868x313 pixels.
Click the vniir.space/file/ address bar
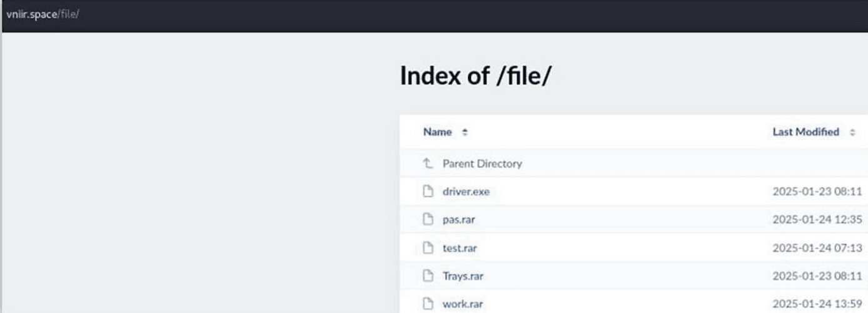43,14
